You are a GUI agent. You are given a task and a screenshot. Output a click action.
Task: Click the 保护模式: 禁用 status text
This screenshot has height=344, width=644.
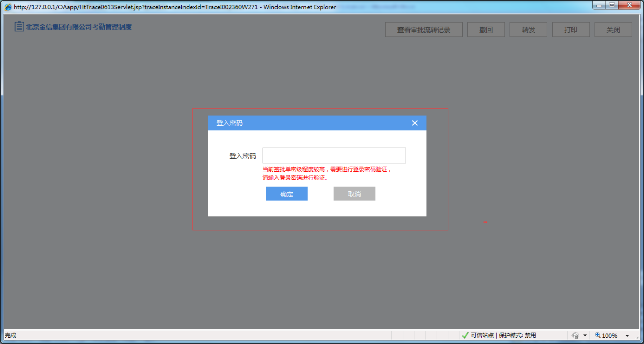[x=517, y=335]
